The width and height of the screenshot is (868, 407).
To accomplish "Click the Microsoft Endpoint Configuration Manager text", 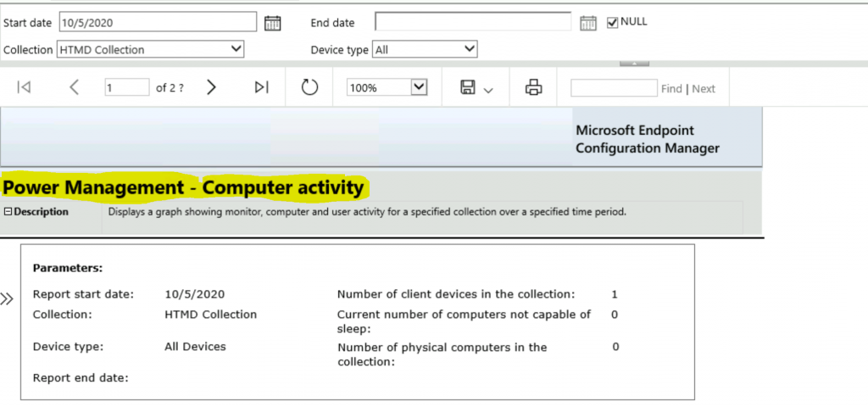I will [x=648, y=139].
